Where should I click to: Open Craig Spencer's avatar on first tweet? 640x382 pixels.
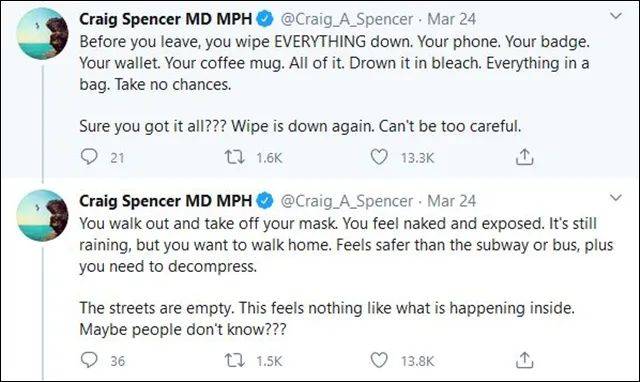pos(42,33)
